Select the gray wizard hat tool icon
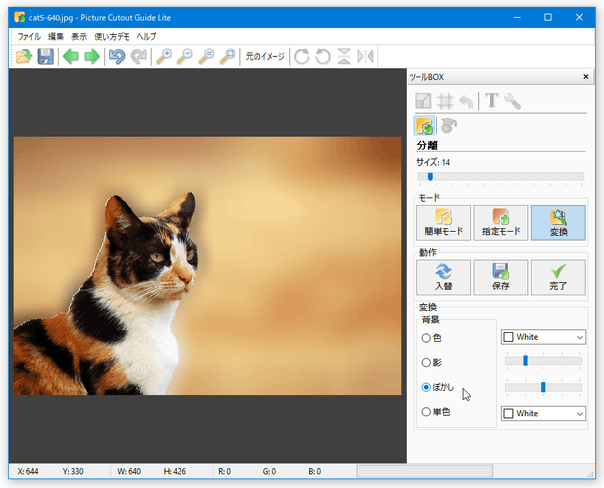This screenshot has width=604, height=488. (448, 126)
